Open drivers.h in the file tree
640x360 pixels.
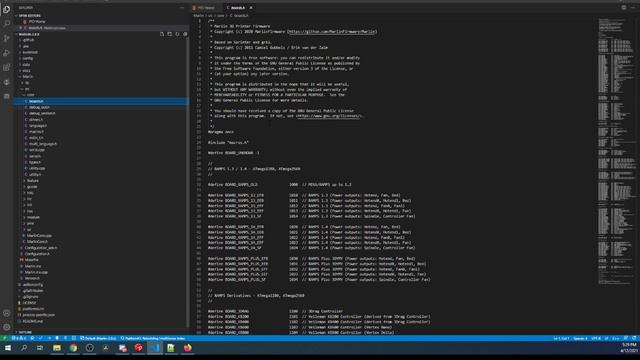[36, 120]
